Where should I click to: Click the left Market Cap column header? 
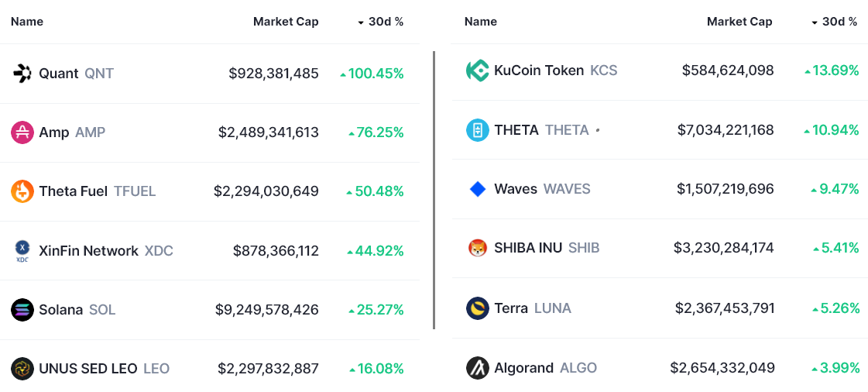point(286,22)
